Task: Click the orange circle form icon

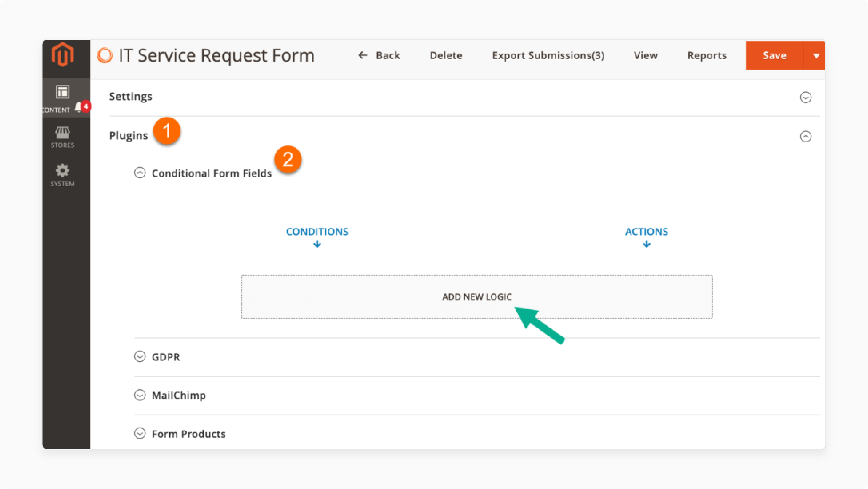Action: pyautogui.click(x=105, y=55)
